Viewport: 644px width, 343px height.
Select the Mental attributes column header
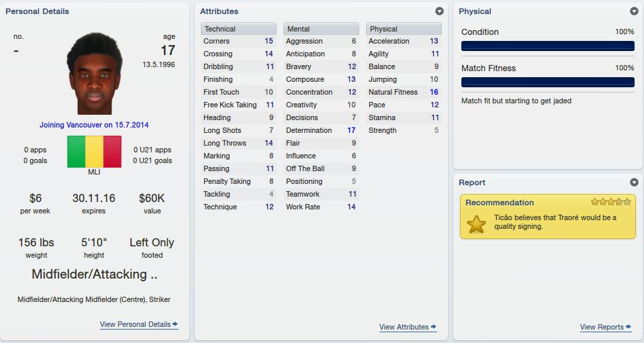point(321,29)
